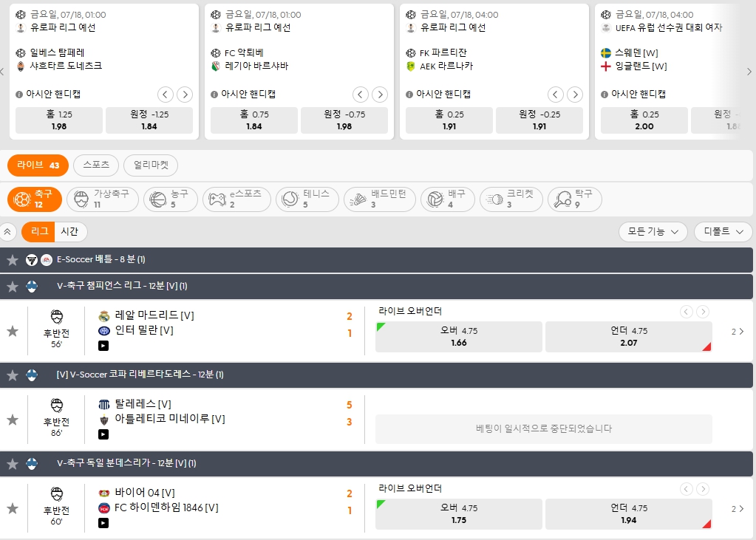Toggle the star on the 탈레레스 match row
Screen dimensions: 756x540
tap(12, 420)
